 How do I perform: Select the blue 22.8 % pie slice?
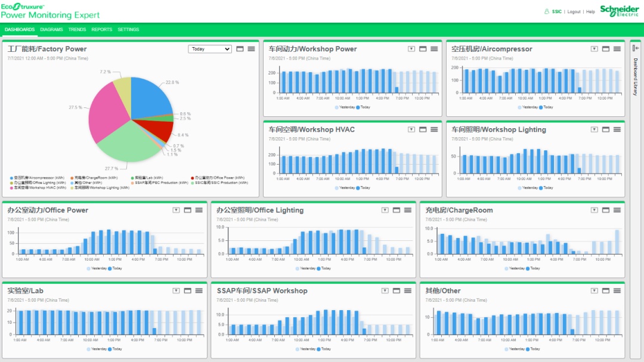(x=150, y=98)
